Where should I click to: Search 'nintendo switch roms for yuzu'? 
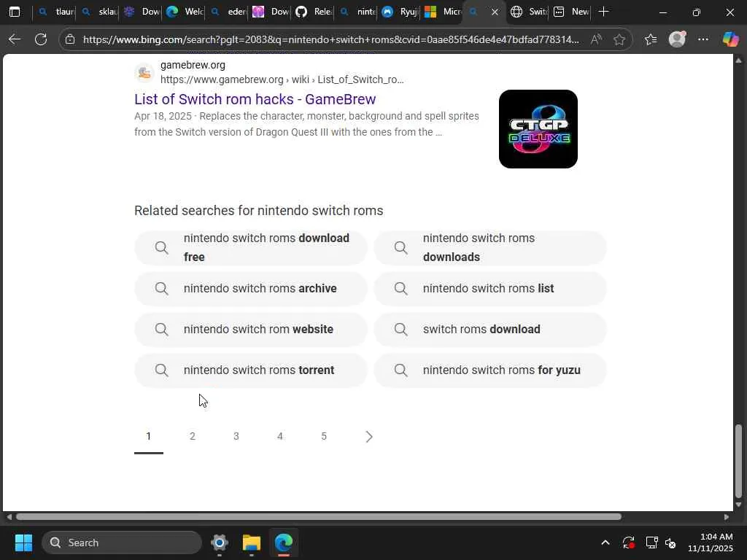490,370
